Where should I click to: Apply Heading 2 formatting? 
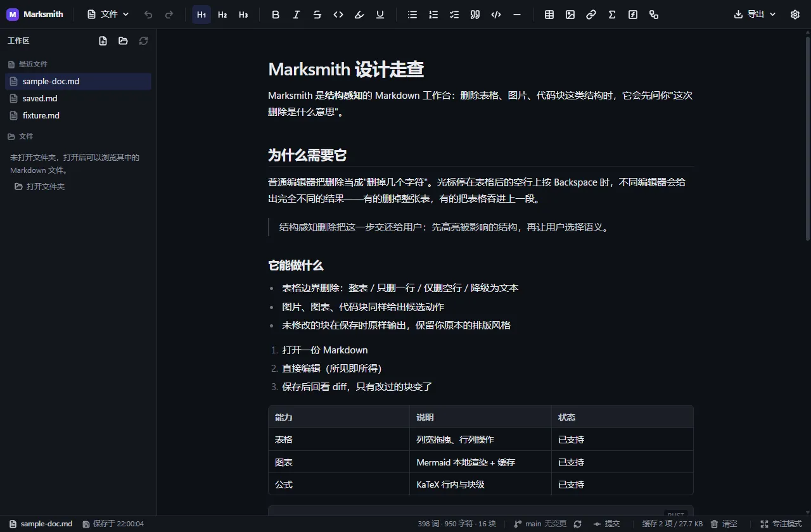pos(222,15)
